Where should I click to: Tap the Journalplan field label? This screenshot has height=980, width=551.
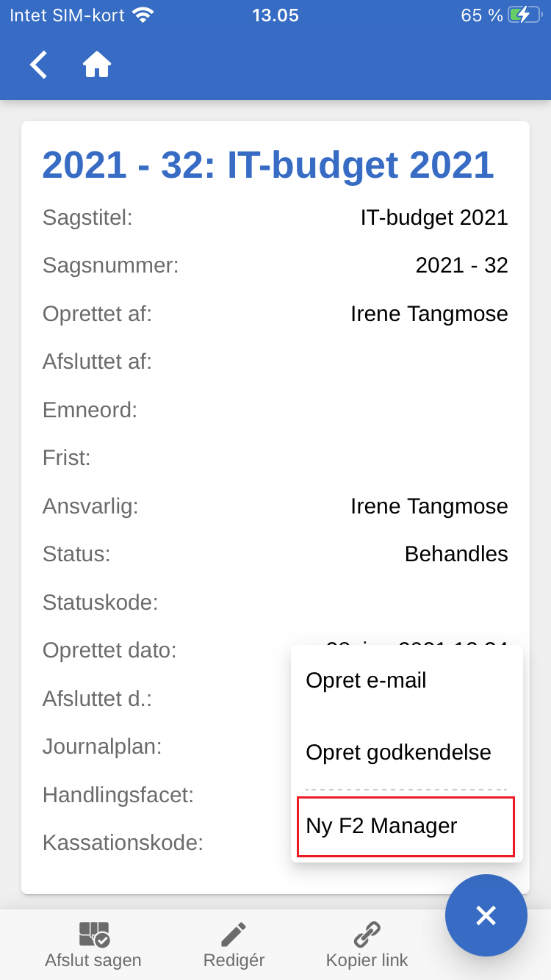(102, 746)
